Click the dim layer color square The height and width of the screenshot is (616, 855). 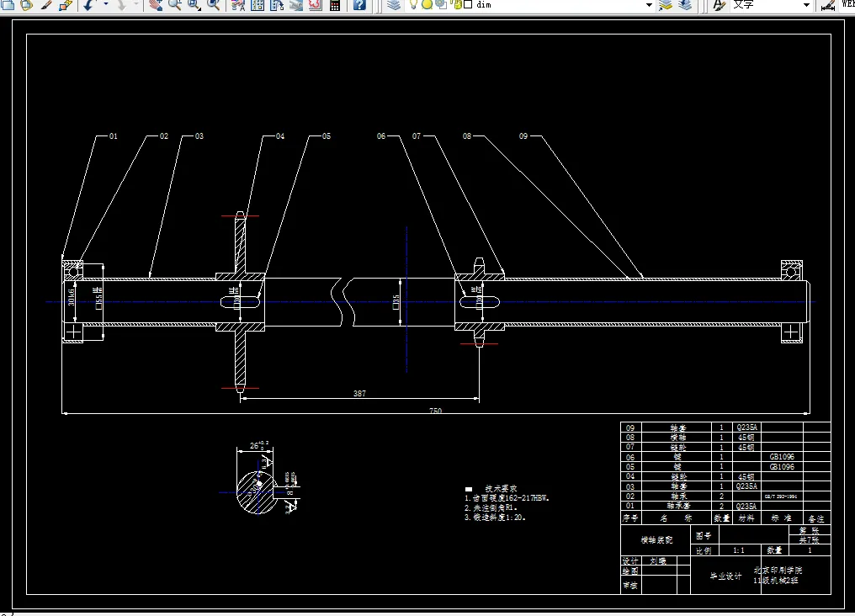(x=468, y=4)
